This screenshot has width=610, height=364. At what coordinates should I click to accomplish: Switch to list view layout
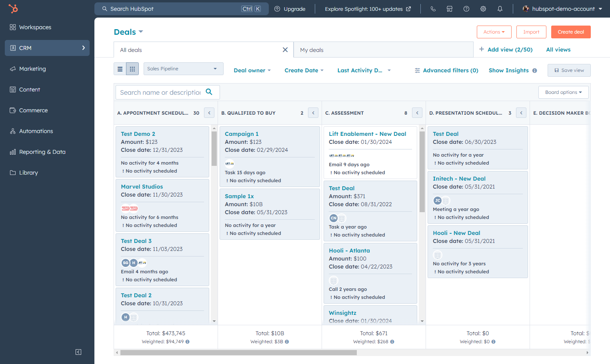click(x=120, y=69)
